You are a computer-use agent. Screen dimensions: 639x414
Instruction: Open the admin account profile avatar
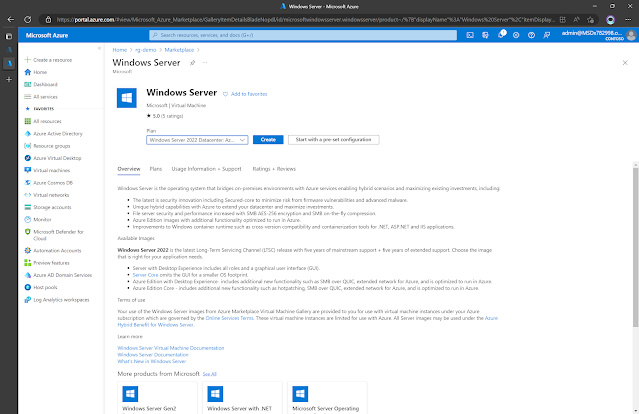(x=631, y=35)
